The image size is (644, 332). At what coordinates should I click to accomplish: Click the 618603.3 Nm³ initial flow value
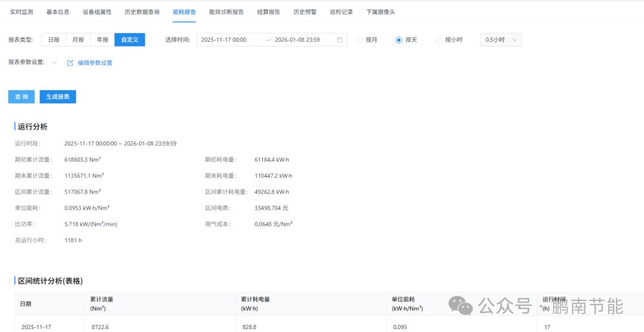[x=82, y=160]
